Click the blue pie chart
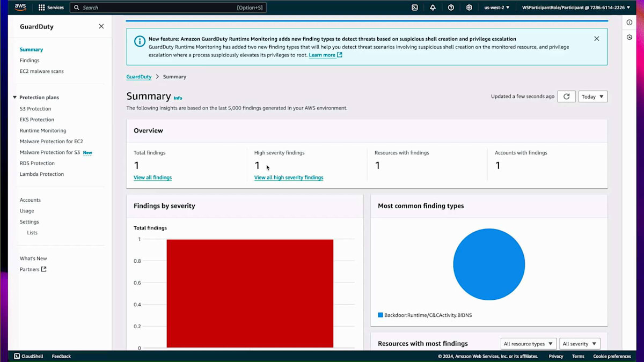 coord(489,264)
